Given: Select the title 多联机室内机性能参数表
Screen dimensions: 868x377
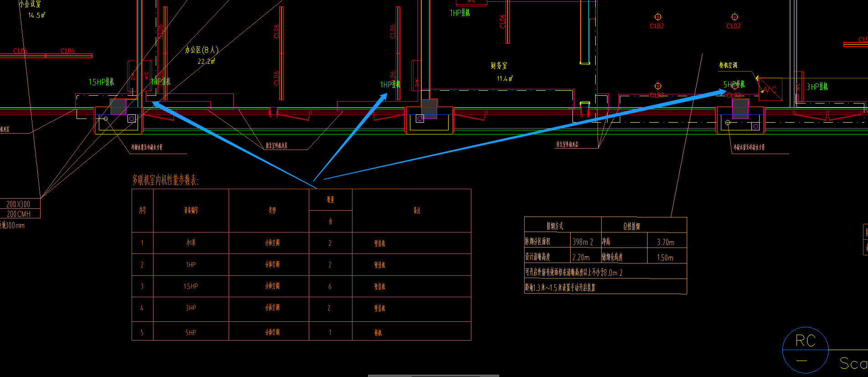Looking at the screenshot, I should [x=166, y=180].
